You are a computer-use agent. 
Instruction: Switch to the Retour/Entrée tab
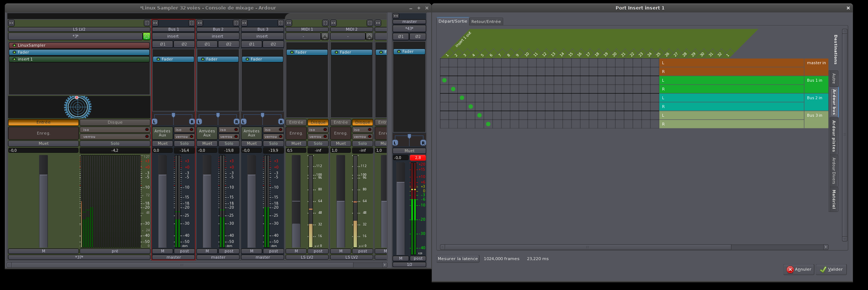[x=486, y=22]
